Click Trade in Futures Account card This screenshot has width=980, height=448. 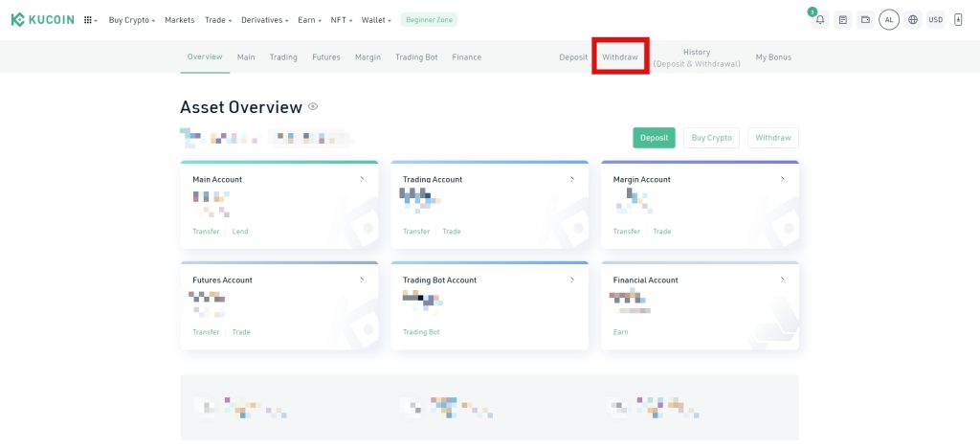point(240,332)
